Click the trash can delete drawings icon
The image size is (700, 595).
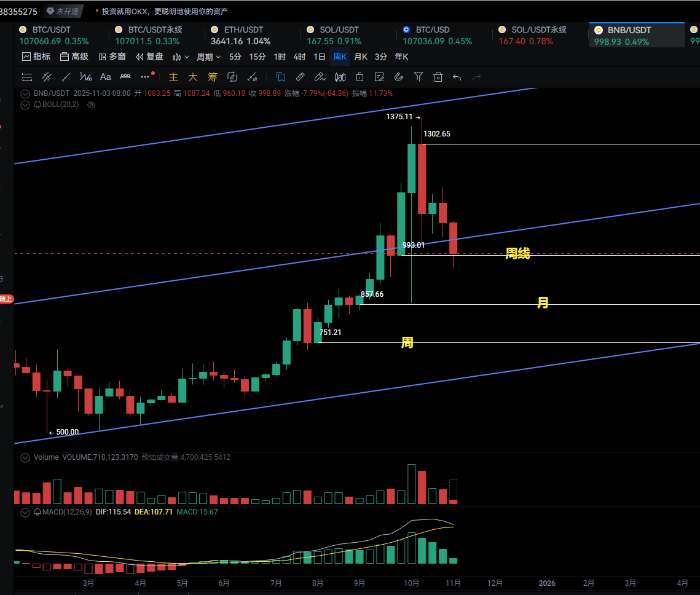(438, 77)
